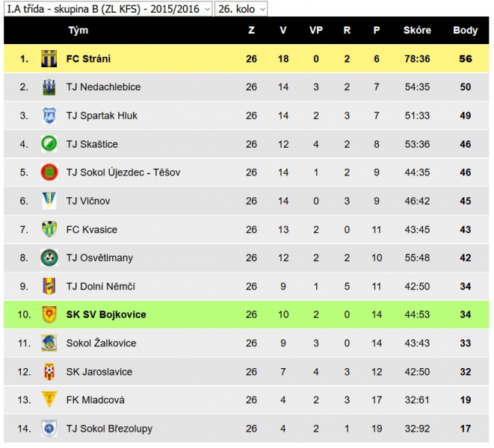Screen dimensions: 494x448
Task: Open the league season dropdown
Action: pyautogui.click(x=108, y=8)
